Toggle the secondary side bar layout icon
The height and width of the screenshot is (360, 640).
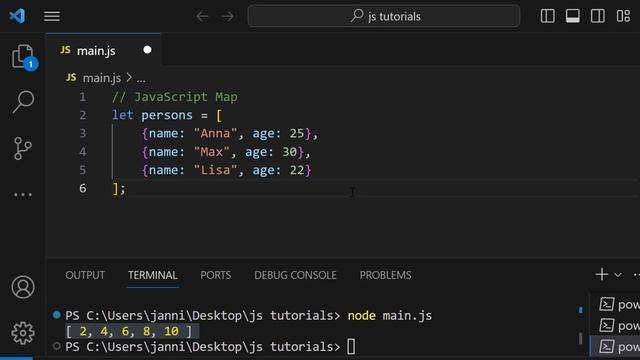[598, 16]
